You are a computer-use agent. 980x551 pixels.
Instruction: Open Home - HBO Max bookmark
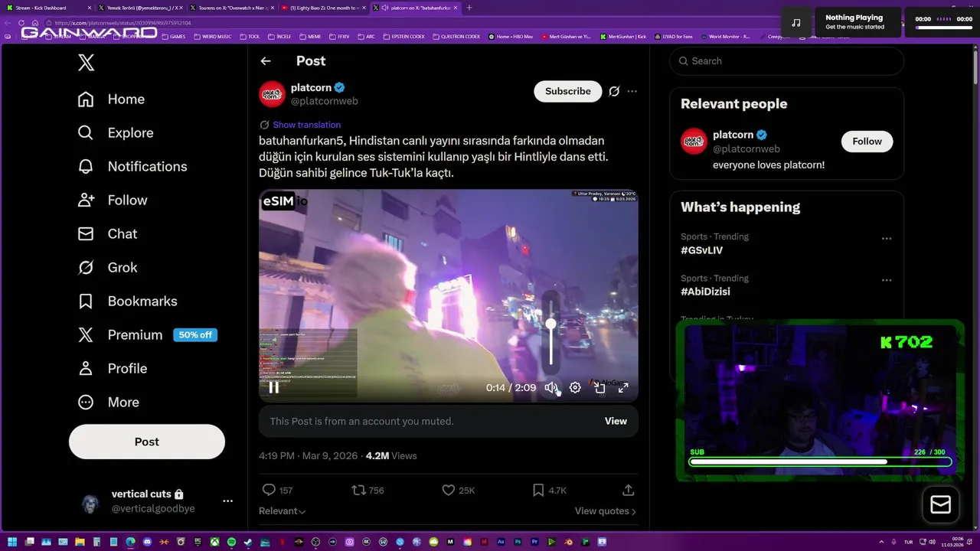point(510,36)
